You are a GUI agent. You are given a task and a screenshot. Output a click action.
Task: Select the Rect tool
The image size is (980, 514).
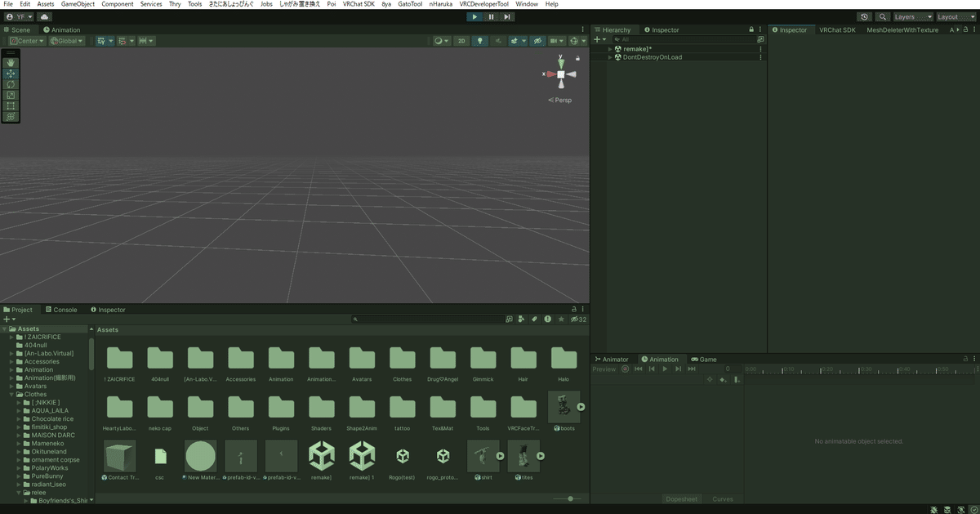11,106
